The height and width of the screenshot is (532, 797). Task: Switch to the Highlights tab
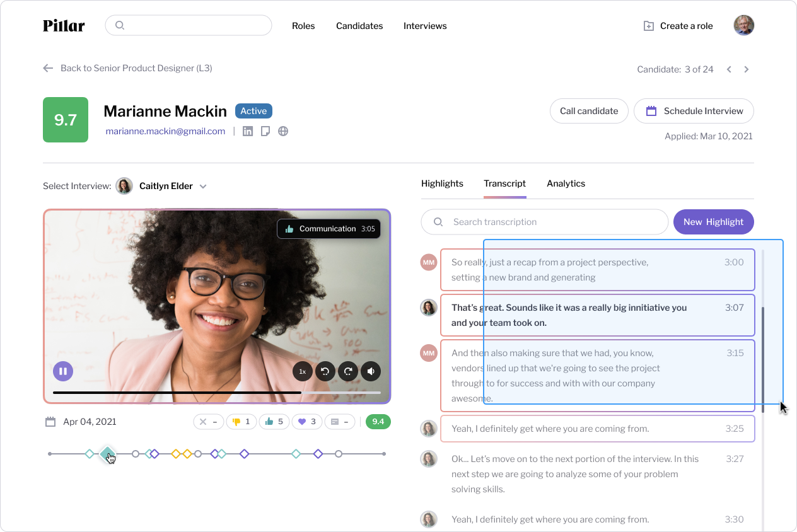tap(442, 183)
